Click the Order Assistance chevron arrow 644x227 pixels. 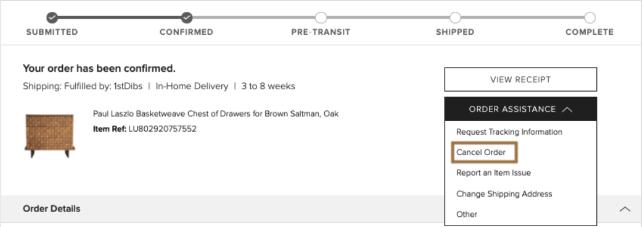tap(567, 109)
